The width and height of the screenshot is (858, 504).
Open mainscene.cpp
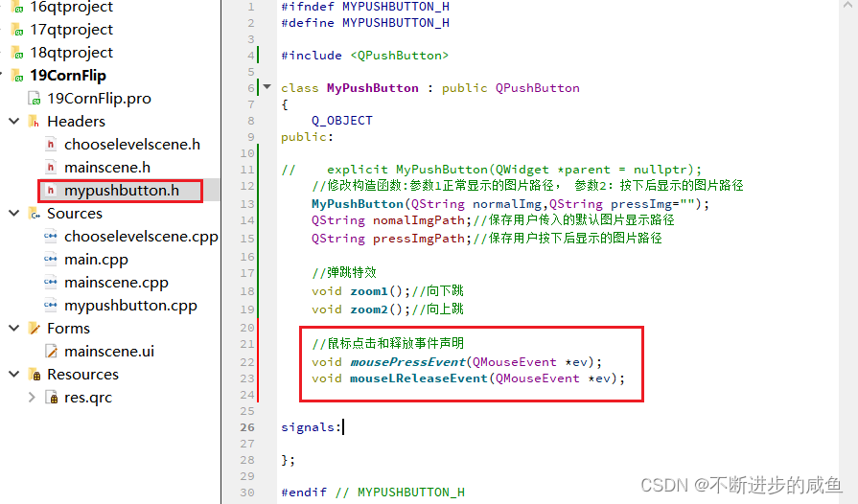(x=116, y=282)
